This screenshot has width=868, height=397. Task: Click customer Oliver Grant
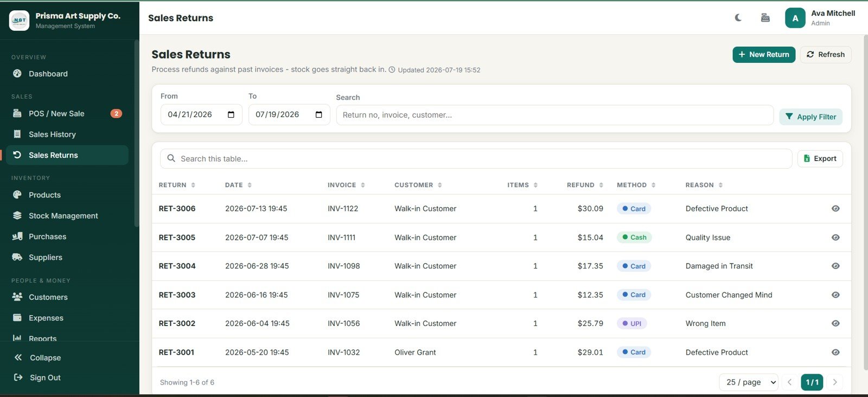coord(415,353)
